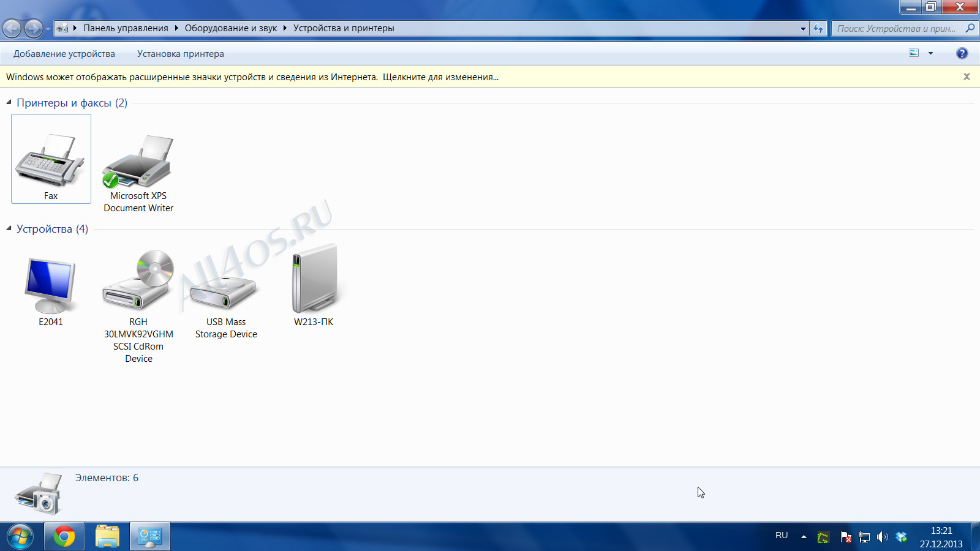This screenshot has height=551, width=980.
Task: Navigate to Панель управления breadcrumb
Action: [126, 28]
